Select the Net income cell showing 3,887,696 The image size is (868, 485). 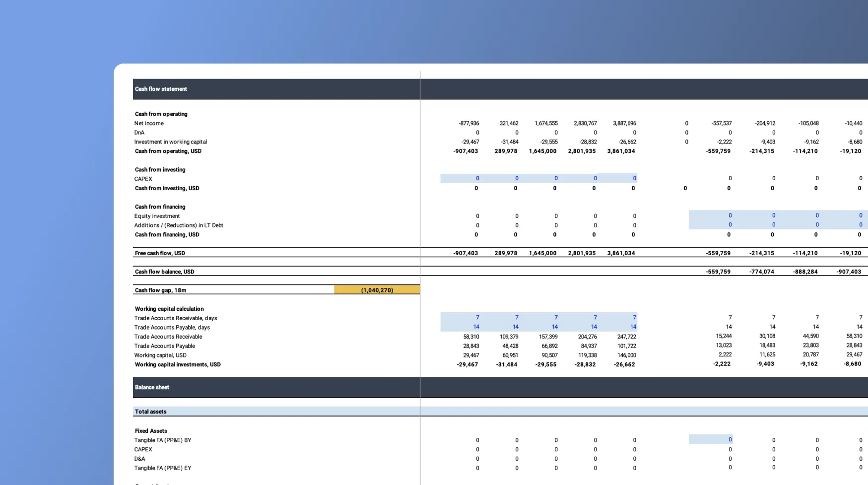(x=624, y=124)
